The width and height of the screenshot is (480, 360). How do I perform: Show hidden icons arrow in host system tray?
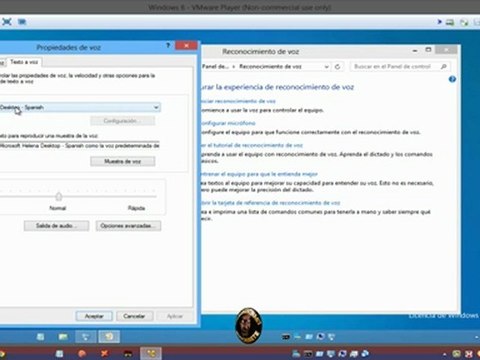click(x=445, y=354)
